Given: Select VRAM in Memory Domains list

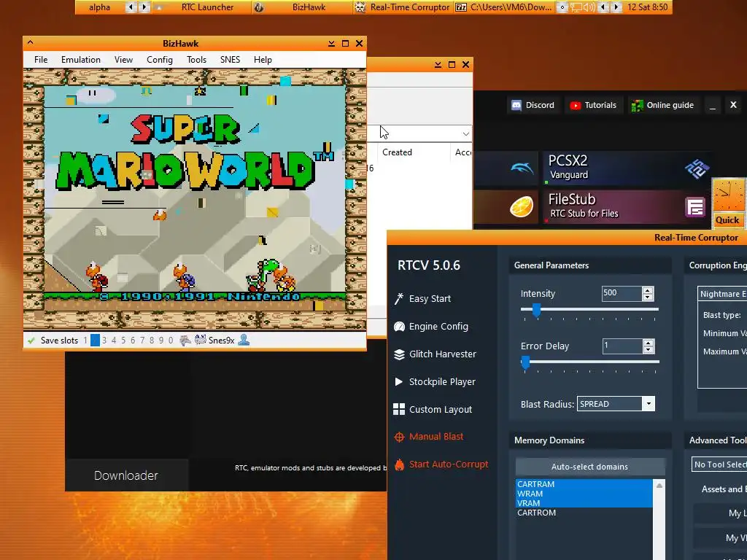Looking at the screenshot, I should point(584,503).
